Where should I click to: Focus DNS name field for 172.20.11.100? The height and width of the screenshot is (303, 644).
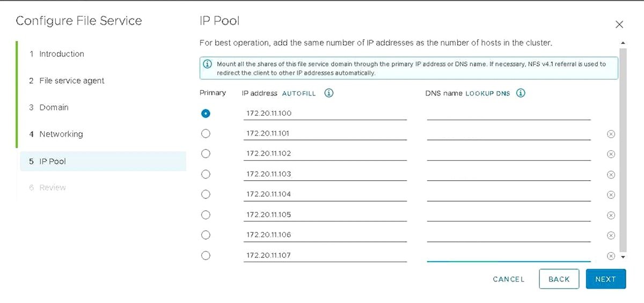tap(508, 113)
